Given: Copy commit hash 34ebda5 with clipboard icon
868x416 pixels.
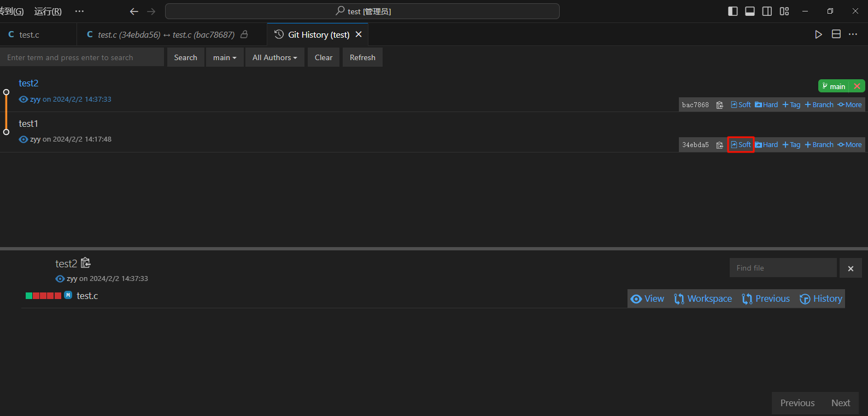Looking at the screenshot, I should (x=720, y=145).
